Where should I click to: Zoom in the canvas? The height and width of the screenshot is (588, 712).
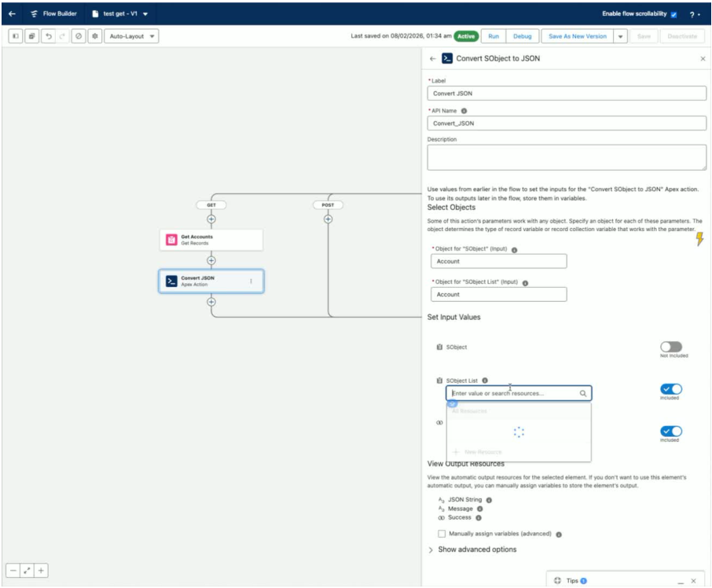(41, 570)
